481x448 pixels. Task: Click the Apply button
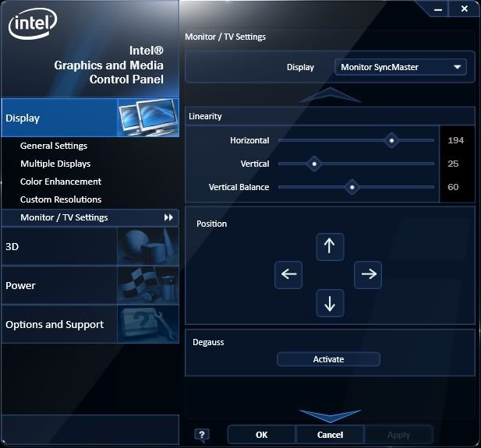pos(398,435)
